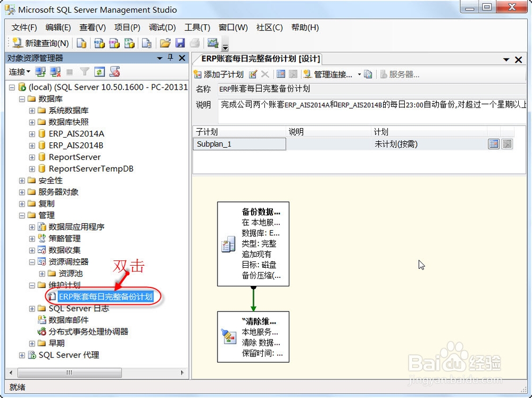Click the Filter funnel icon
Screen dimensions: 532x398
click(x=85, y=72)
